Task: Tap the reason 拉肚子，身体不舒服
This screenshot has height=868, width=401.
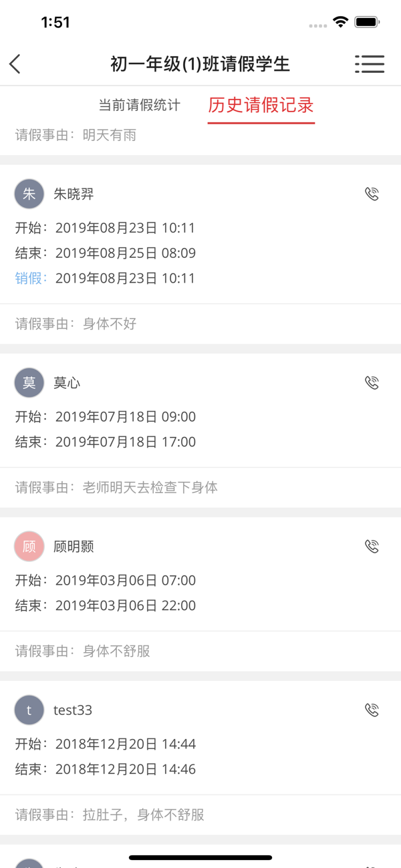Action: click(134, 815)
